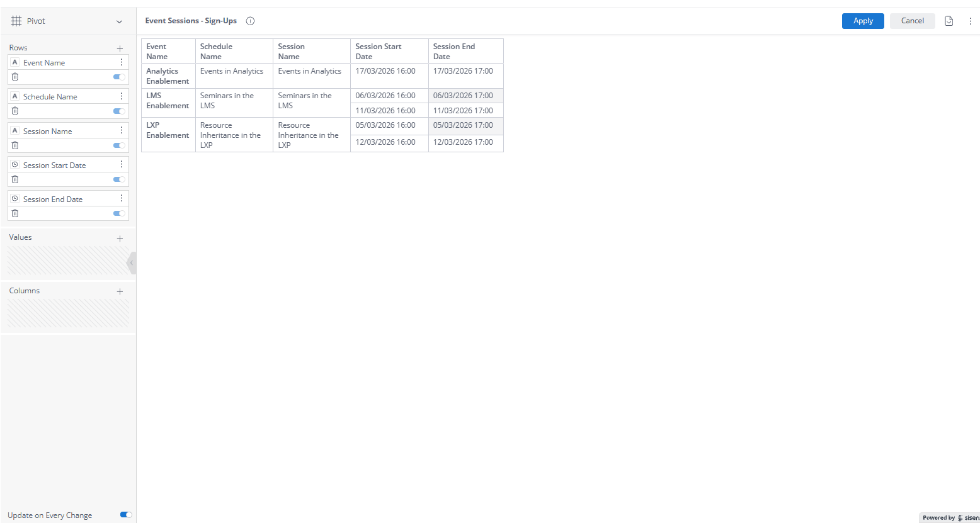
Task: Open the export-to-file icon in the toolbar
Action: tap(949, 21)
